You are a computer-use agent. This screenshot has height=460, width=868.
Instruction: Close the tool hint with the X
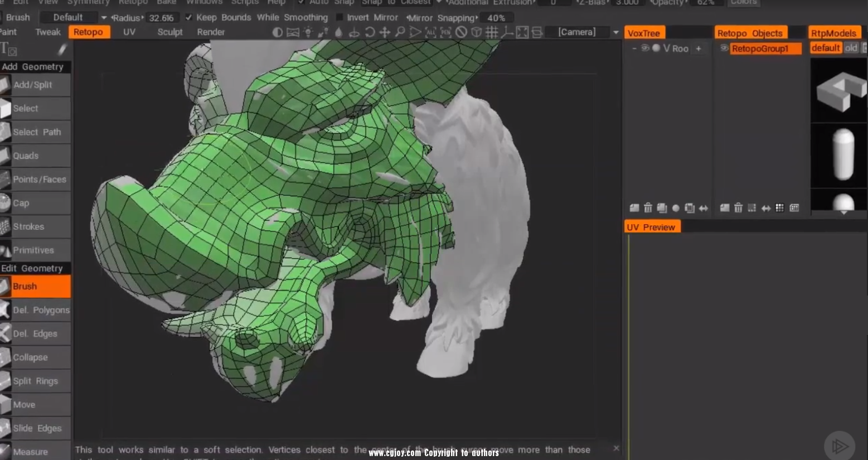[616, 448]
